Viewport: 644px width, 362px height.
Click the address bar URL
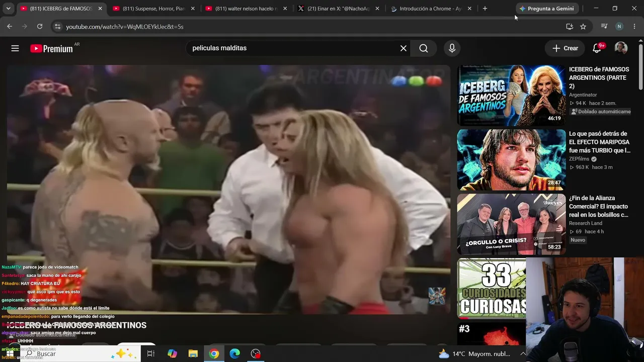(125, 27)
